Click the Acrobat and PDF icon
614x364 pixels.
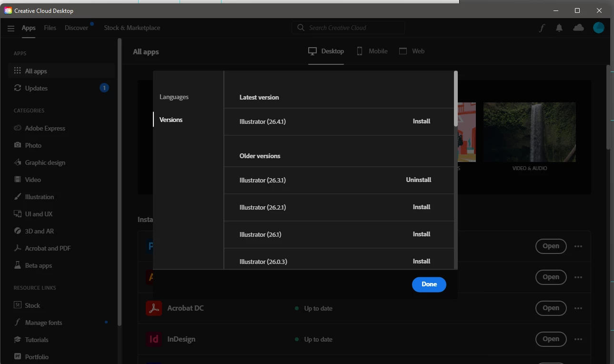(x=18, y=248)
